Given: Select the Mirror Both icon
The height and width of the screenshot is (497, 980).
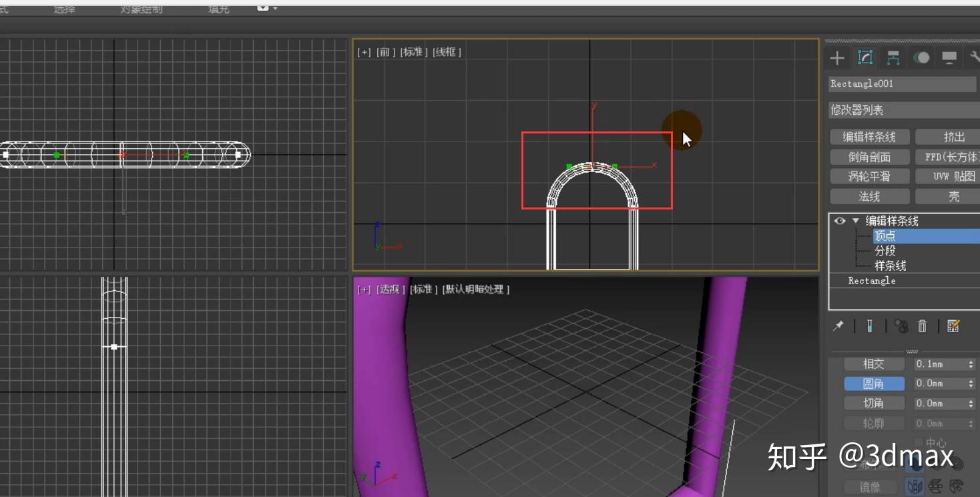Looking at the screenshot, I should (x=957, y=486).
